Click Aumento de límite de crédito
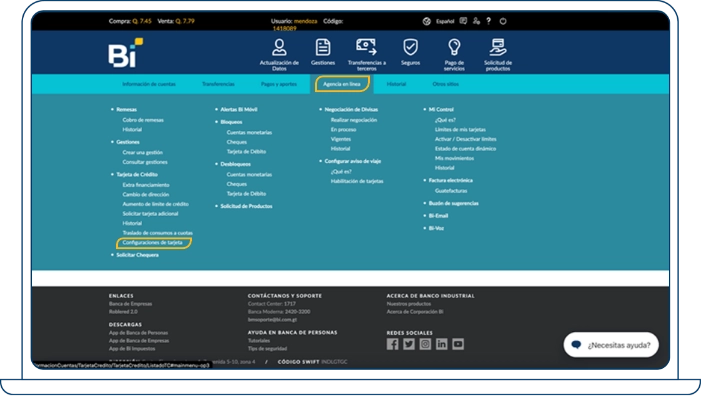 coord(156,204)
